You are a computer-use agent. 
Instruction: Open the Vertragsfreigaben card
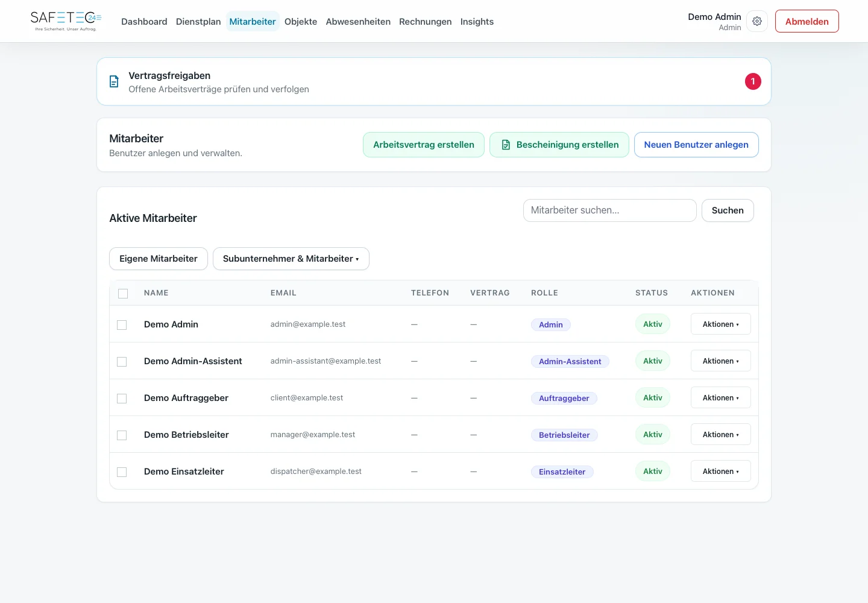434,81
